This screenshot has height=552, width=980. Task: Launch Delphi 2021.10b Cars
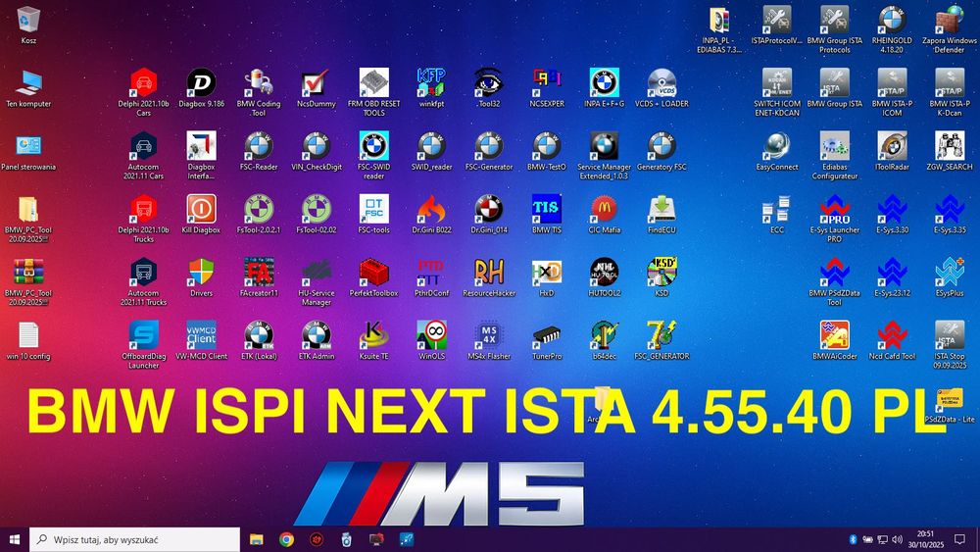tap(144, 82)
